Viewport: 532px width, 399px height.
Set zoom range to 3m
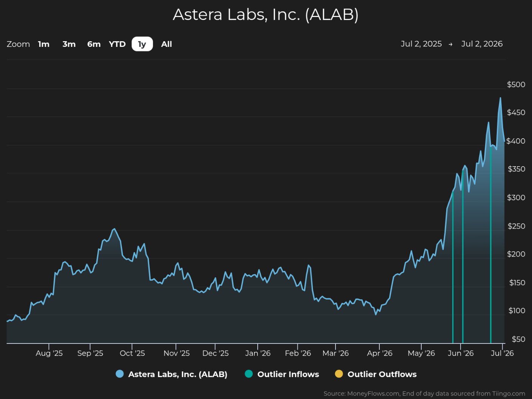[x=69, y=44]
